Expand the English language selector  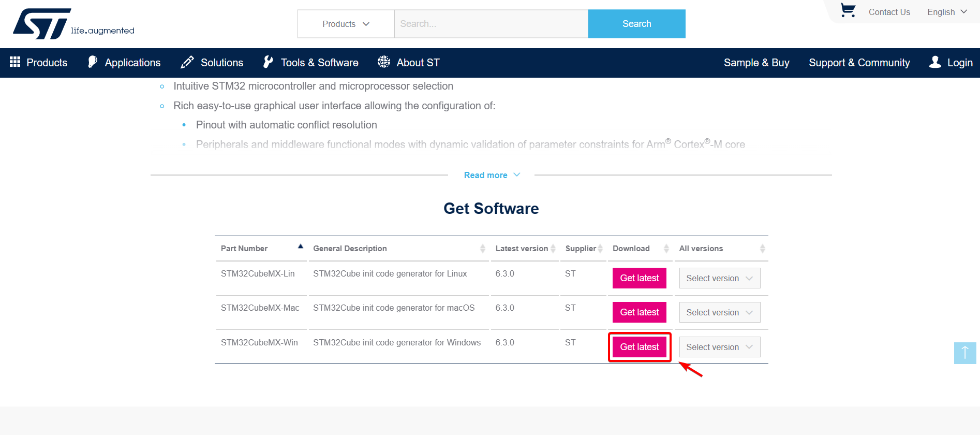947,12
